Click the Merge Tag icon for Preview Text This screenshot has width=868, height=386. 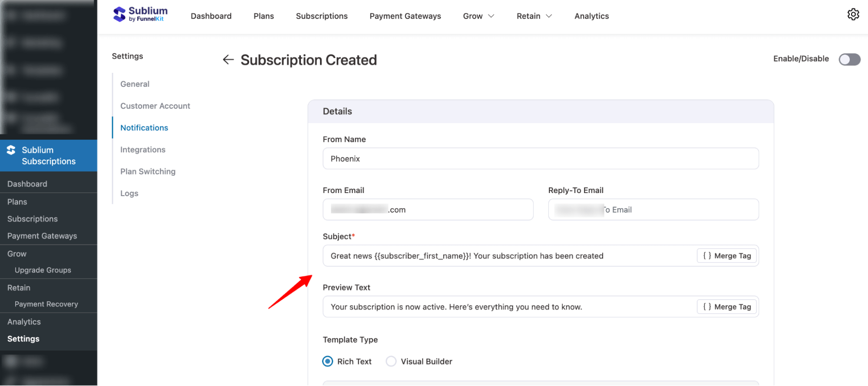(x=726, y=307)
